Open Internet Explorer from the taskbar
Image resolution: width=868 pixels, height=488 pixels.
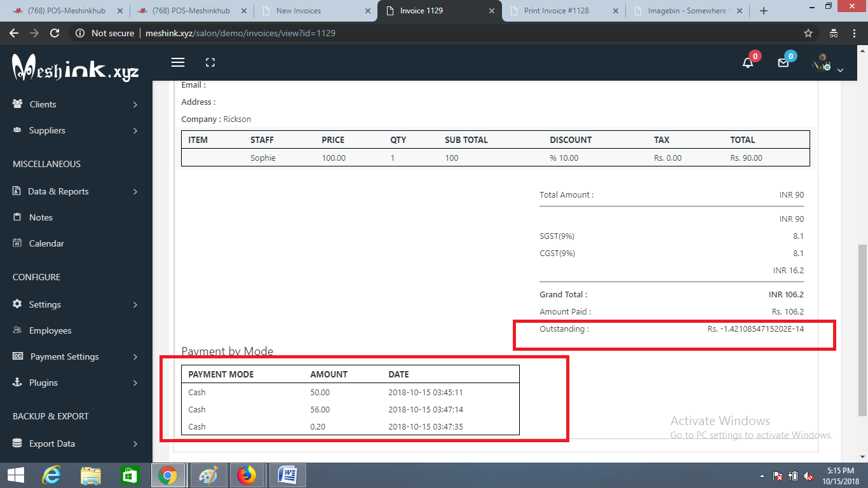tap(51, 475)
